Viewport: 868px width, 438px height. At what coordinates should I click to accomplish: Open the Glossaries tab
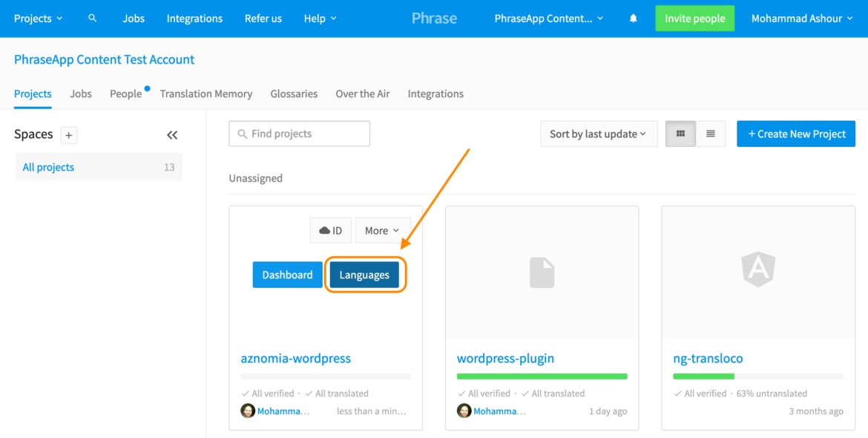click(x=294, y=94)
